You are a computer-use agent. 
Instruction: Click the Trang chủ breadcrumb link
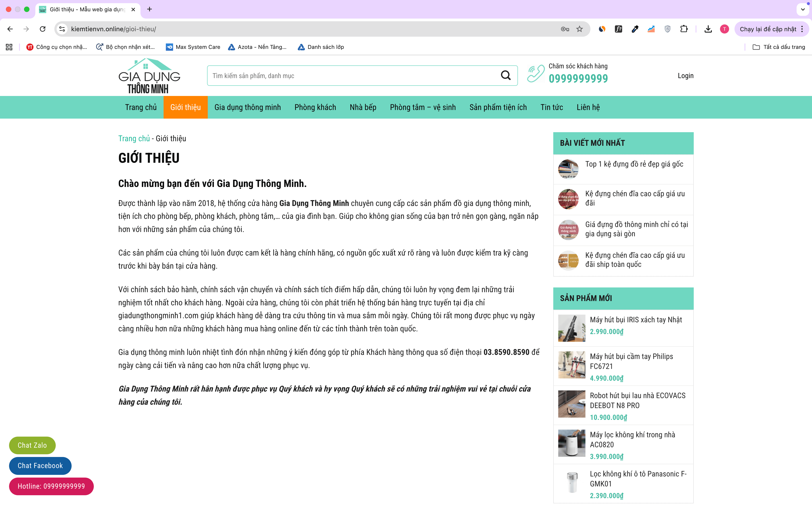134,139
